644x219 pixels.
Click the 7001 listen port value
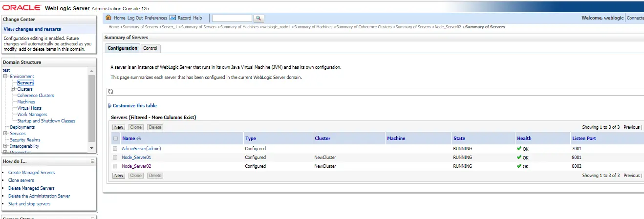[x=577, y=148]
